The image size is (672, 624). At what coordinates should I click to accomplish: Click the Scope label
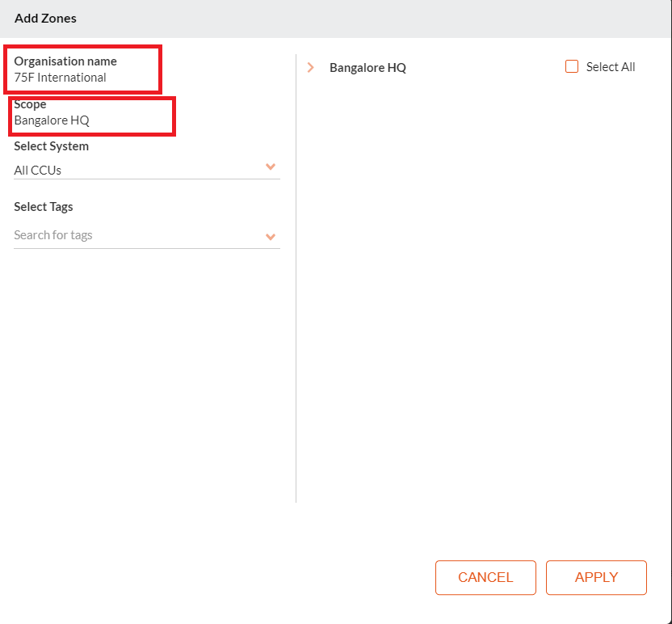click(x=30, y=104)
